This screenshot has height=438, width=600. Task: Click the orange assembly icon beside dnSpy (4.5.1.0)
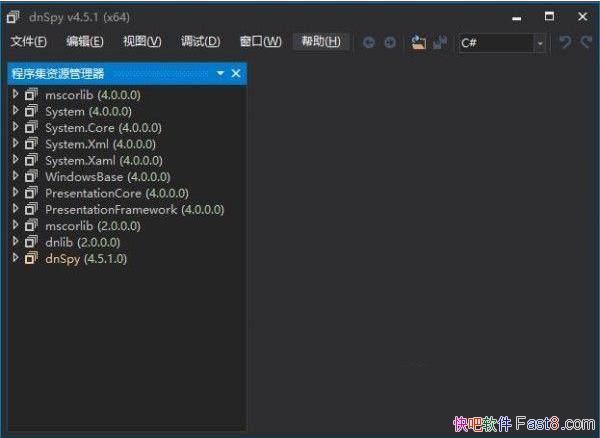(x=31, y=258)
